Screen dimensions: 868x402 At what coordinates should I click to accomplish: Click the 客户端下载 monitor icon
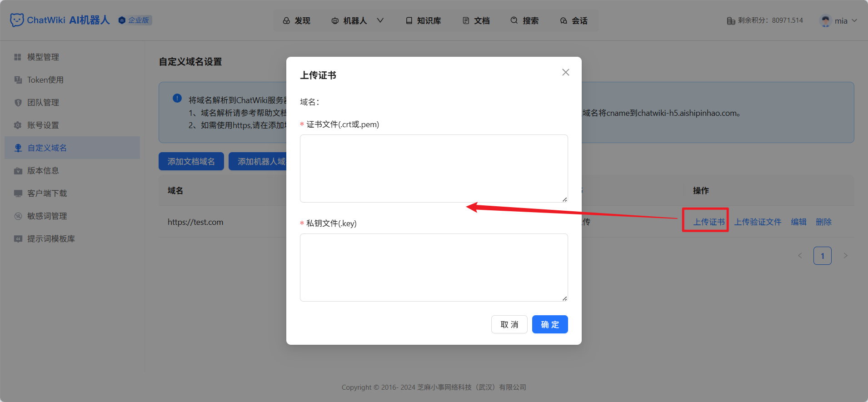pyautogui.click(x=18, y=194)
